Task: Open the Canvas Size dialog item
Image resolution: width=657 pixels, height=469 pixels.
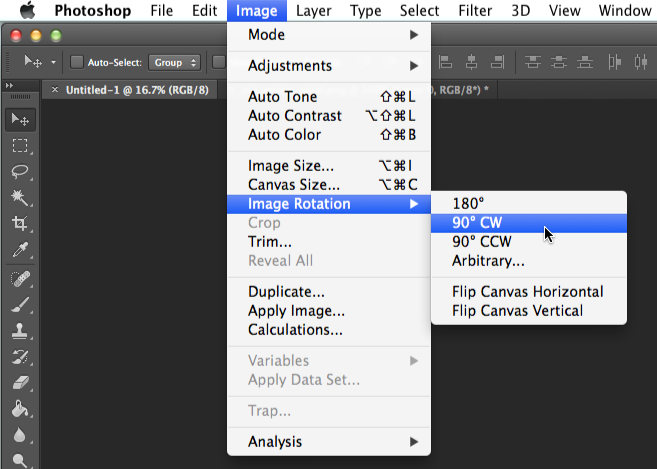Action: click(x=294, y=185)
